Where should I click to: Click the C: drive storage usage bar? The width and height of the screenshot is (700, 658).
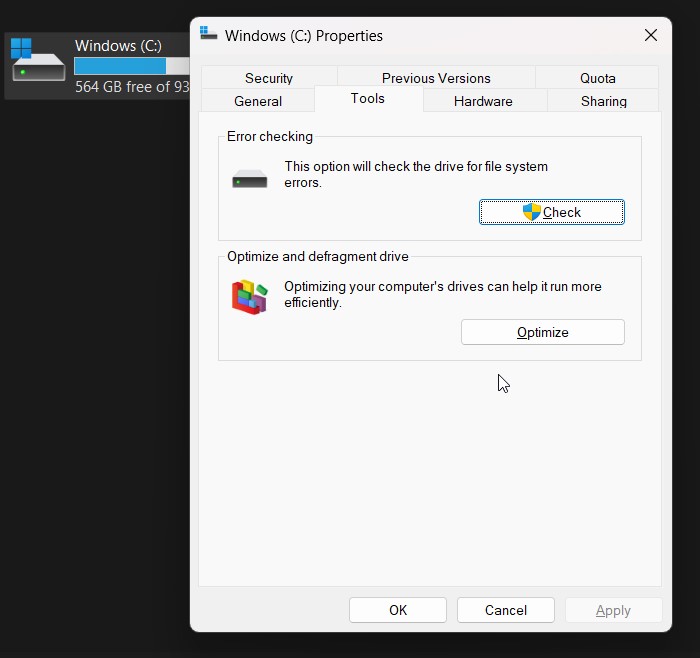pyautogui.click(x=132, y=66)
